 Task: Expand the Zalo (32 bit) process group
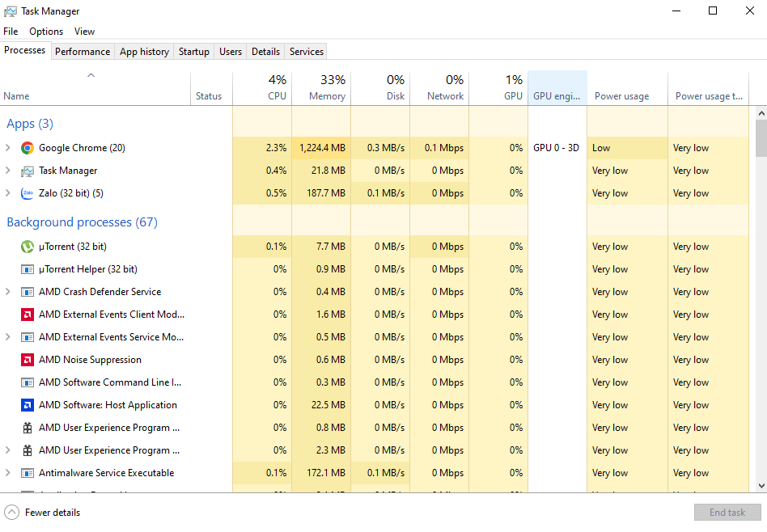8,193
